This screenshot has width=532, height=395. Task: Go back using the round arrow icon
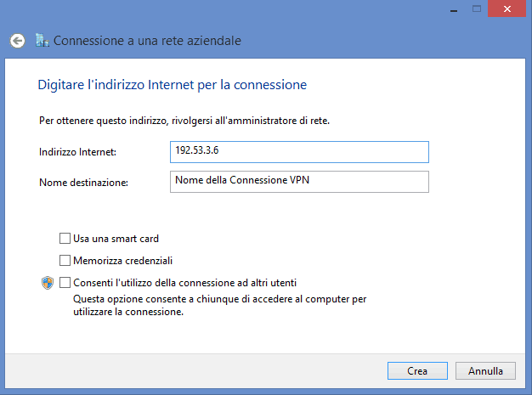tap(17, 41)
